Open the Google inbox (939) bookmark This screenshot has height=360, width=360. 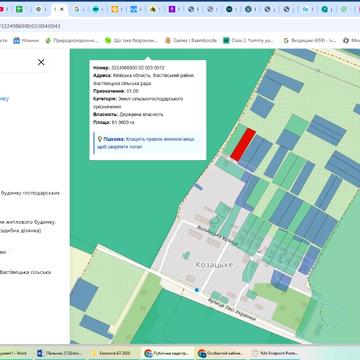pos(310,41)
